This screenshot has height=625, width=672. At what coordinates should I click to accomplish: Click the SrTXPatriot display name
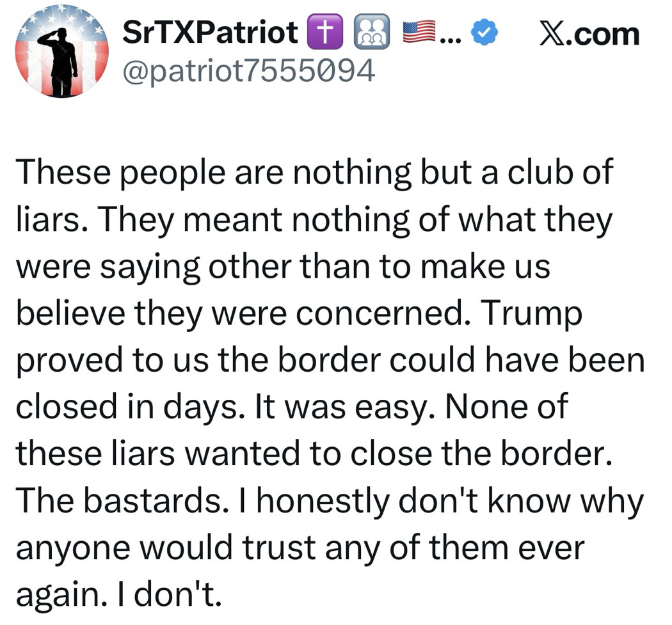[211, 33]
